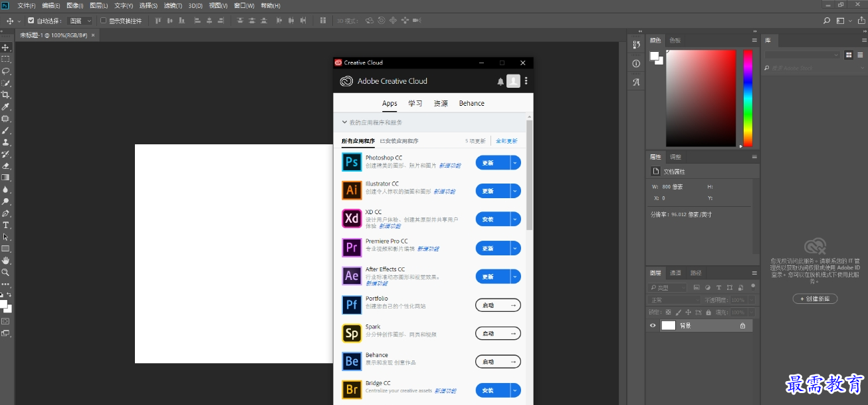
Task: Click the update button for Photoshop CC
Action: (x=492, y=163)
